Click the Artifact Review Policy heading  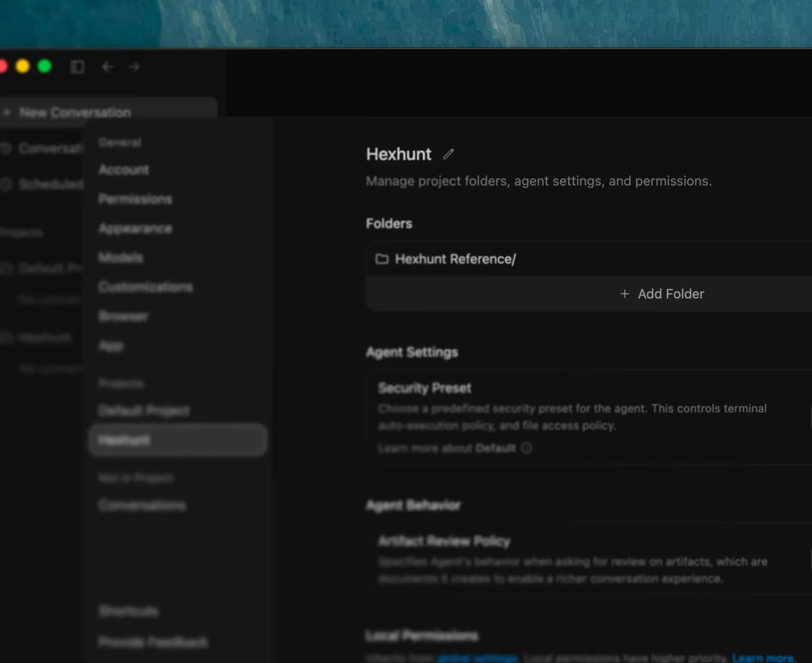(x=444, y=541)
